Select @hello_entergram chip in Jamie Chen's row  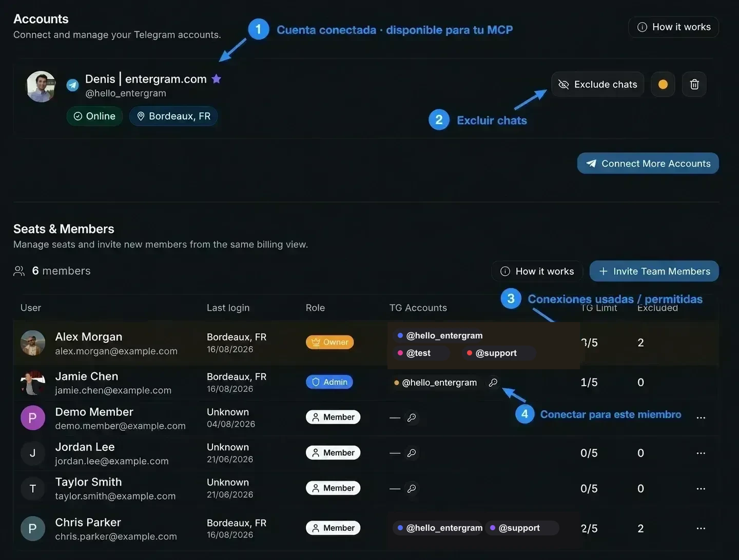(x=435, y=383)
